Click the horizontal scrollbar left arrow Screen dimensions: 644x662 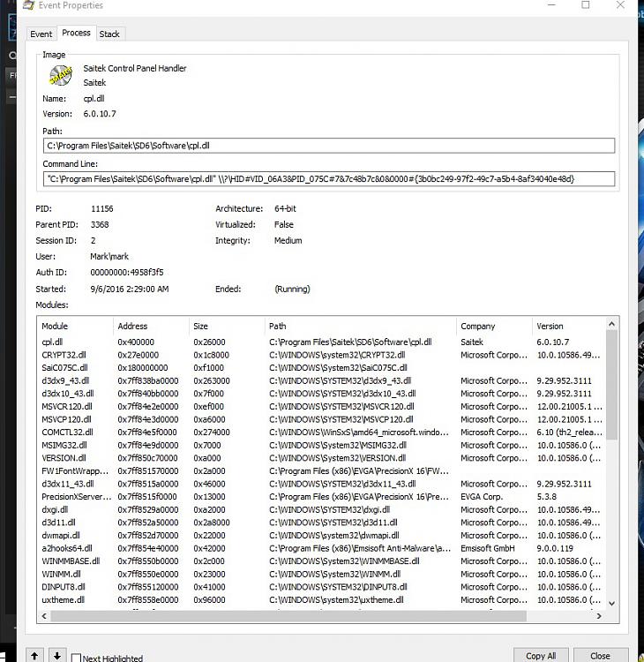44,616
